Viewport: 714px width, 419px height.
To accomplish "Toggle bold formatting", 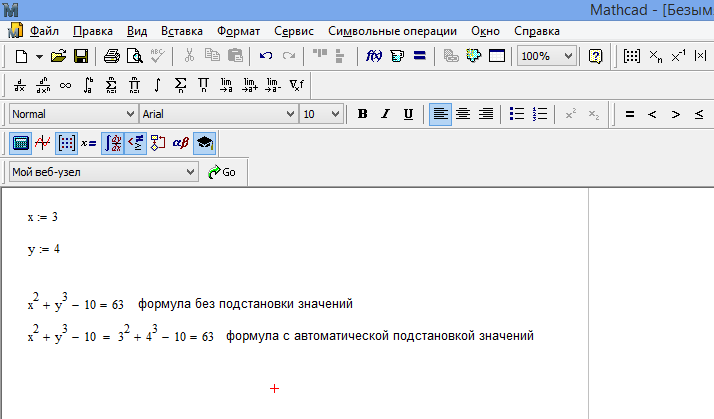I will (x=362, y=114).
